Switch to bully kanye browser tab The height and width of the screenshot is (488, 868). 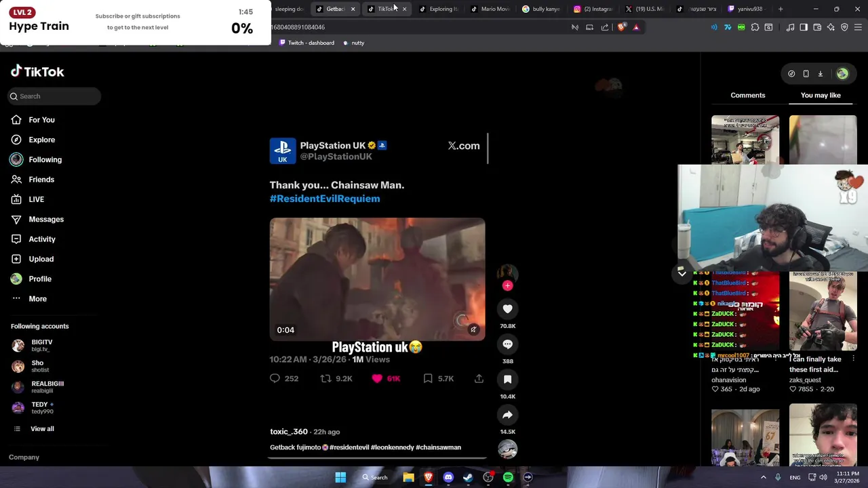541,9
